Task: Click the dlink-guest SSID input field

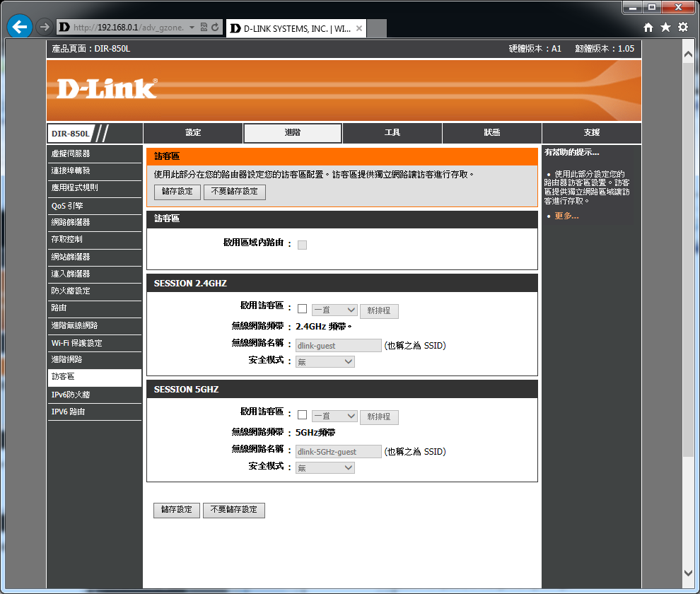Action: (x=338, y=346)
